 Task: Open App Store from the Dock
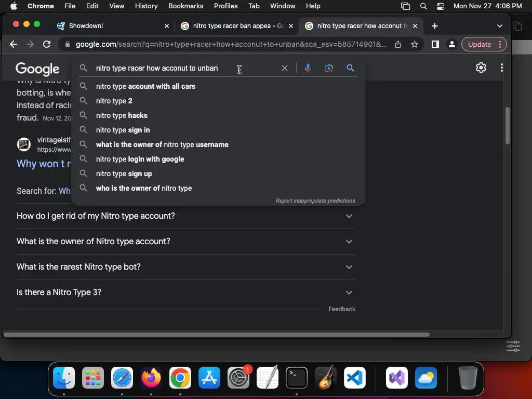point(209,378)
